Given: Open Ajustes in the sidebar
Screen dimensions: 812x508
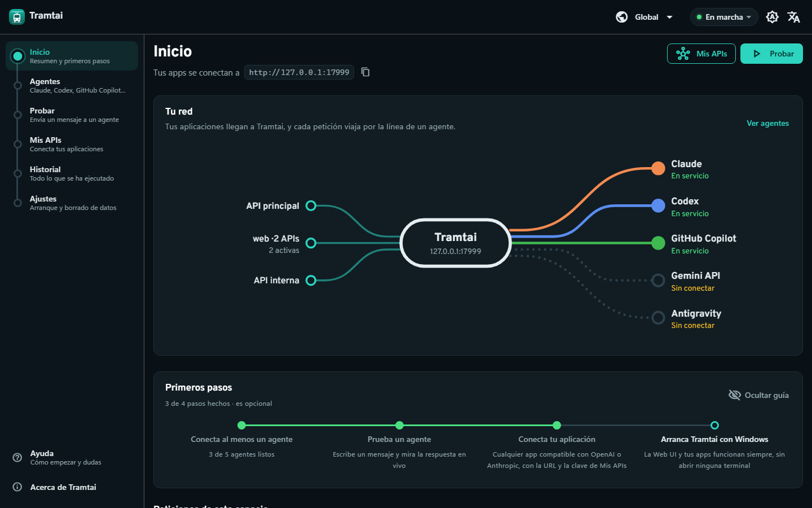Looking at the screenshot, I should 72,203.
